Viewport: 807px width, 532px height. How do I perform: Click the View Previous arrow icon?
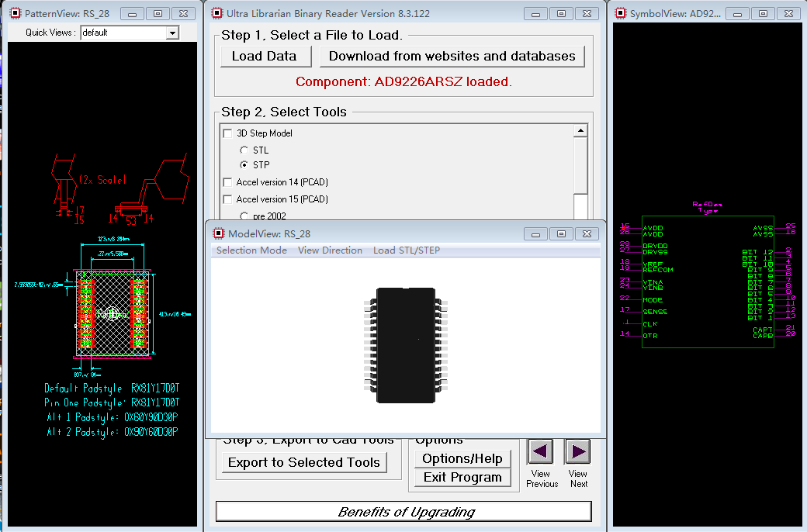[x=540, y=452]
